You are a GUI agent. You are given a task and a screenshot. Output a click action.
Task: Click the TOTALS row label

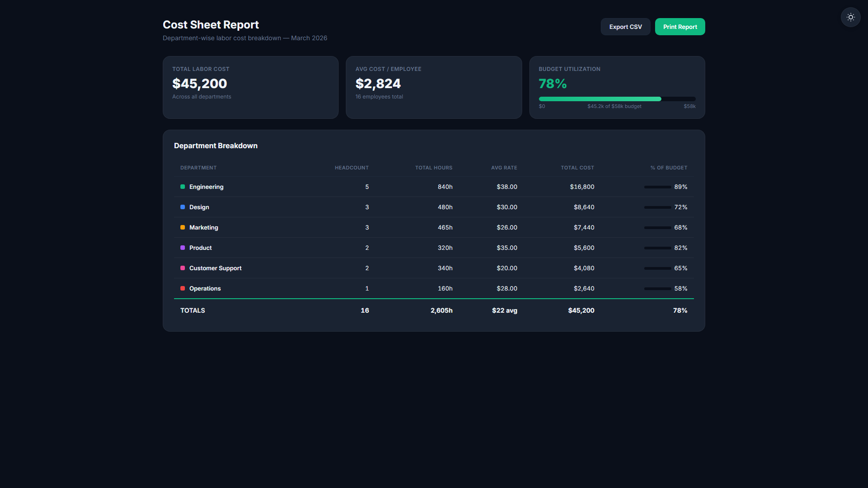coord(193,310)
